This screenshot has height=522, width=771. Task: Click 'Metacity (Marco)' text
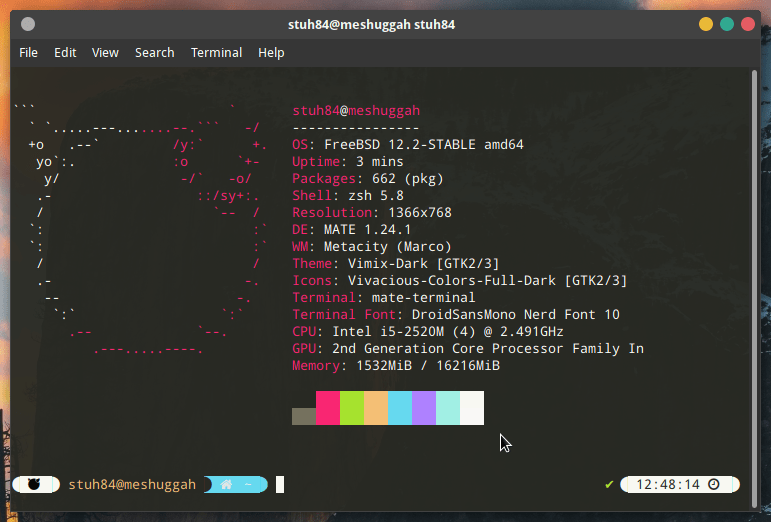pyautogui.click(x=387, y=247)
